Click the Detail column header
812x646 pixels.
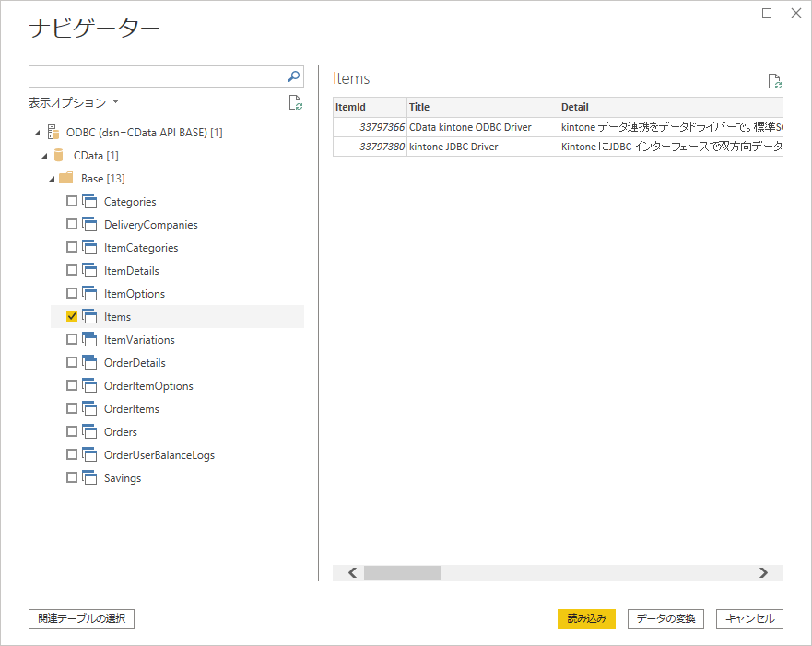671,107
